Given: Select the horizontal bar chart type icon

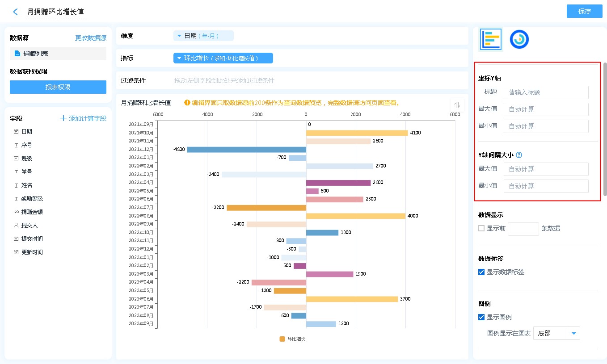Looking at the screenshot, I should 491,39.
